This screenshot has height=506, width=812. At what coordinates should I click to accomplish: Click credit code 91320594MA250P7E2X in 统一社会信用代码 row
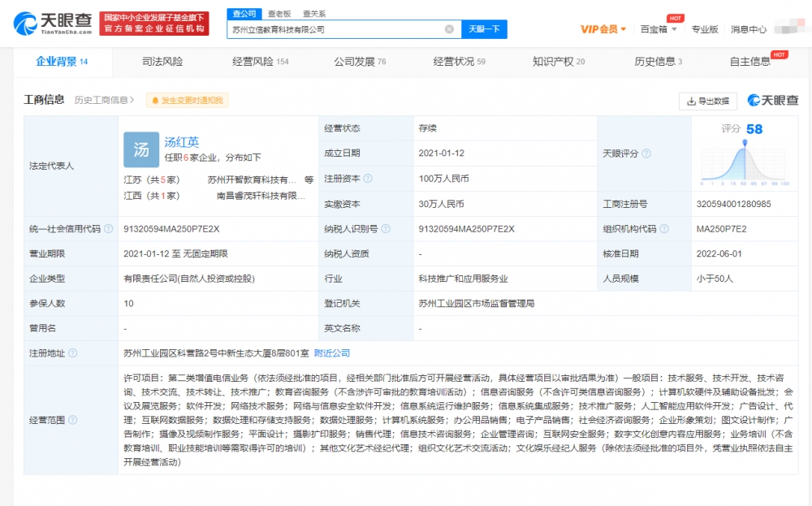(171, 229)
